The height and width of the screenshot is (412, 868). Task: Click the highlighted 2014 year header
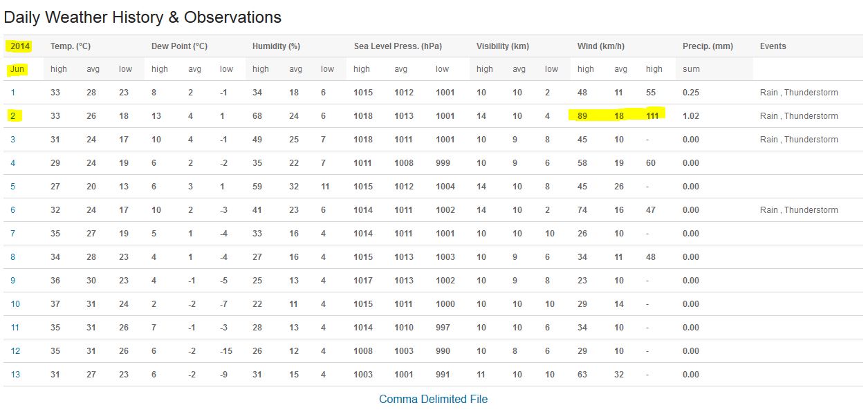click(x=20, y=46)
